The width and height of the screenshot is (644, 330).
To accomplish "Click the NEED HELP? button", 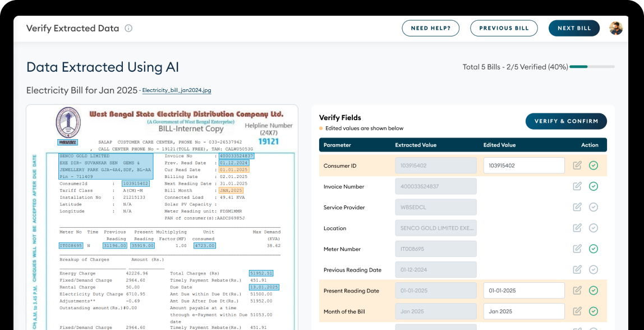I will (x=430, y=27).
